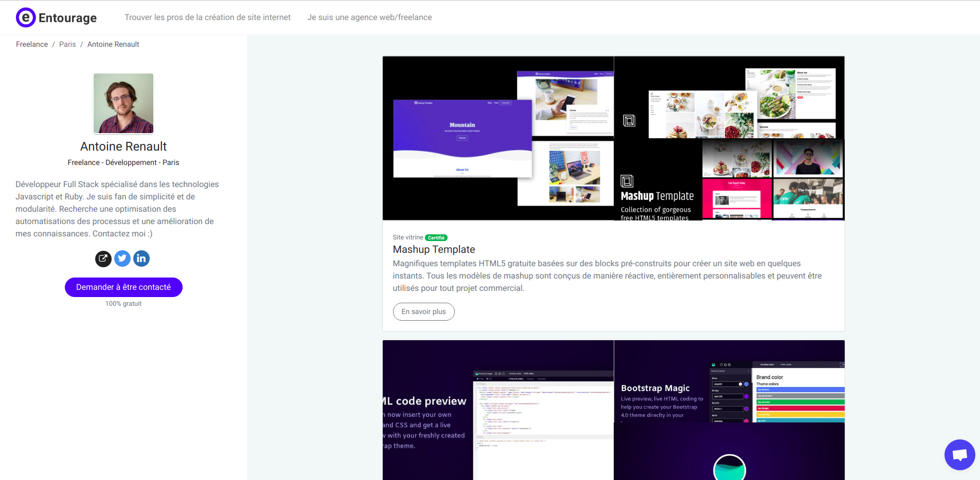Image resolution: width=980 pixels, height=480 pixels.
Task: Select the Antoine Renault breadcrumb
Action: [113, 44]
